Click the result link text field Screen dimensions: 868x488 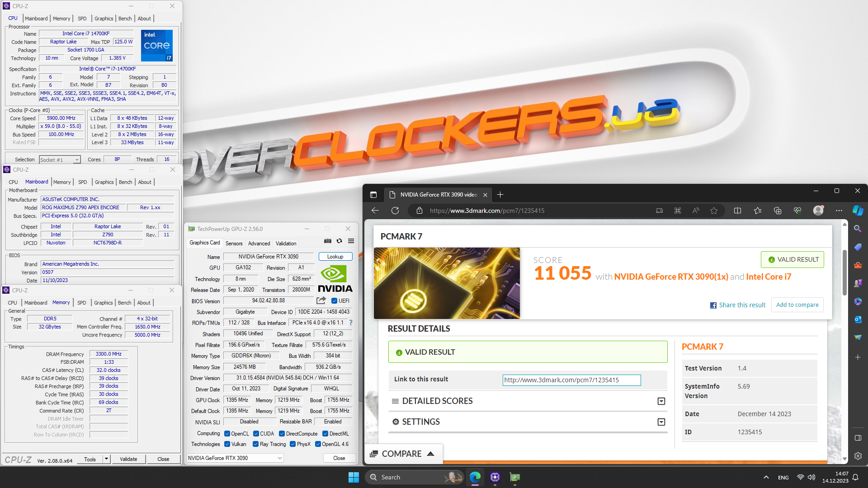[571, 380]
